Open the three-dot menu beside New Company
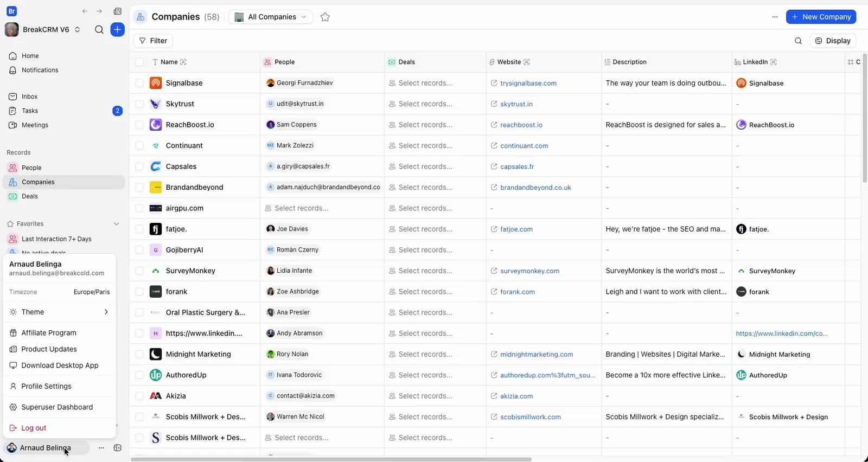Image resolution: width=868 pixels, height=462 pixels. 775,17
